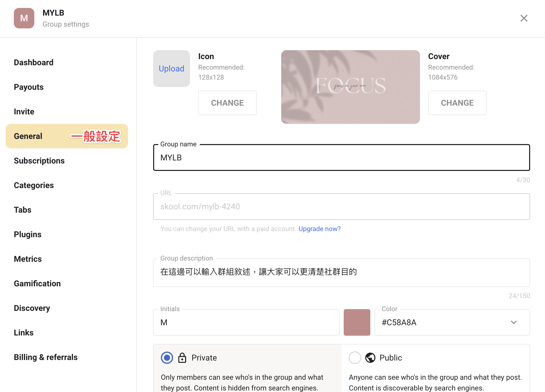Click the lock icon beside Private

(182, 358)
